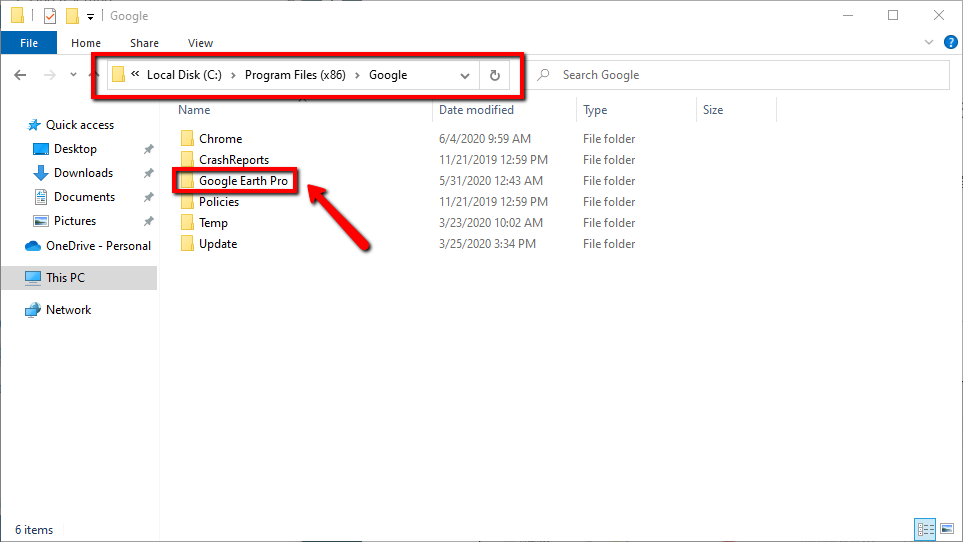Click Program Files (x86) in breadcrumb path
Screen dimensions: 963x542
(295, 75)
